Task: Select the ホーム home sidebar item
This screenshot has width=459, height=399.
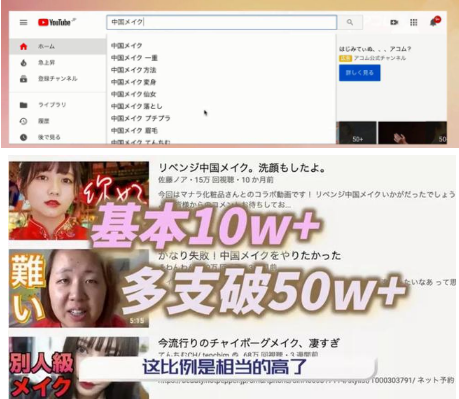Action: [57, 46]
